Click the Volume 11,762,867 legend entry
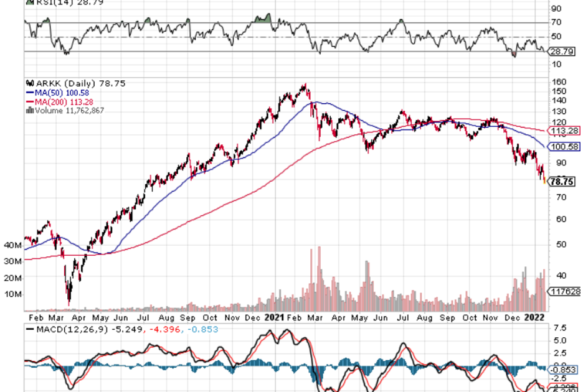Image resolution: width=583 pixels, height=392 pixels. pos(67,110)
